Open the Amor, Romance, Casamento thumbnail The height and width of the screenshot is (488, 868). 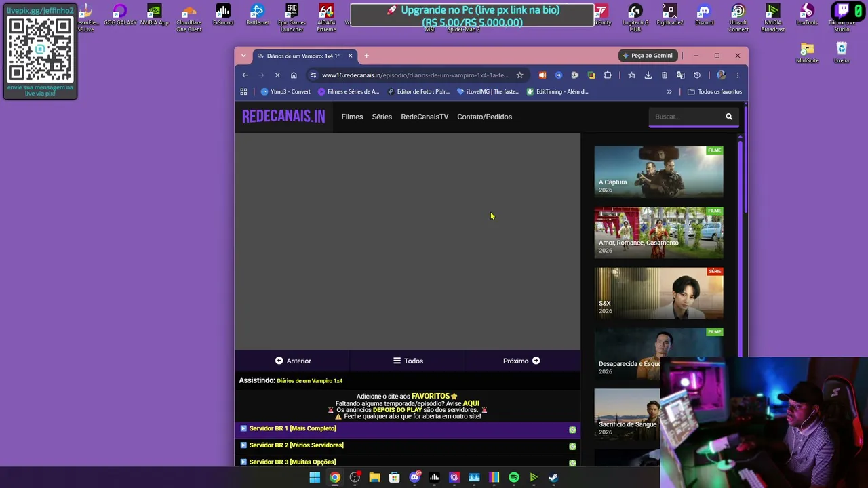point(658,232)
